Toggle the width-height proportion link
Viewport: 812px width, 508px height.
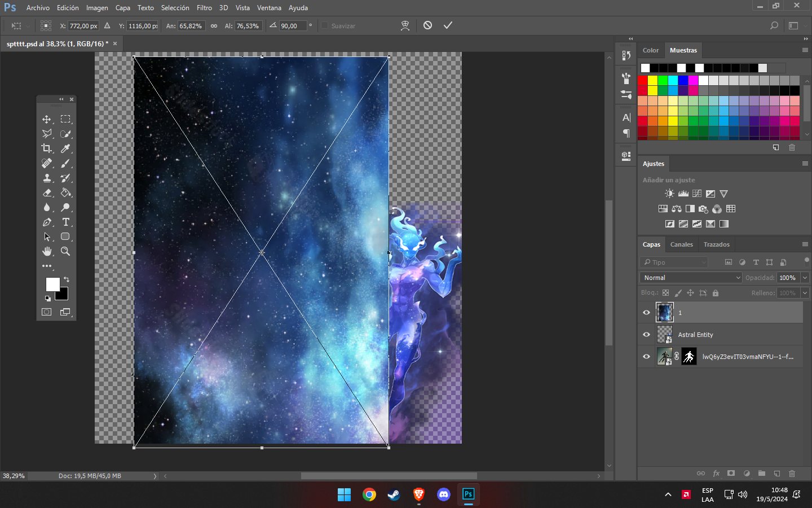pyautogui.click(x=214, y=26)
